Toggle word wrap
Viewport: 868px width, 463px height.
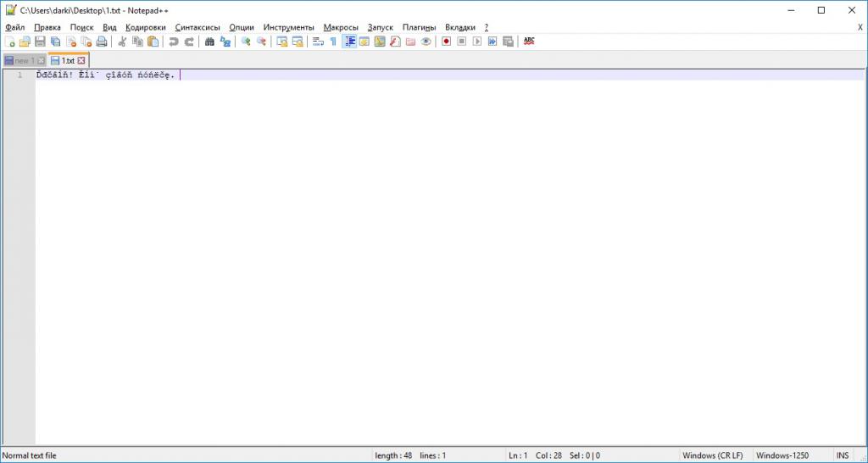pyautogui.click(x=319, y=42)
